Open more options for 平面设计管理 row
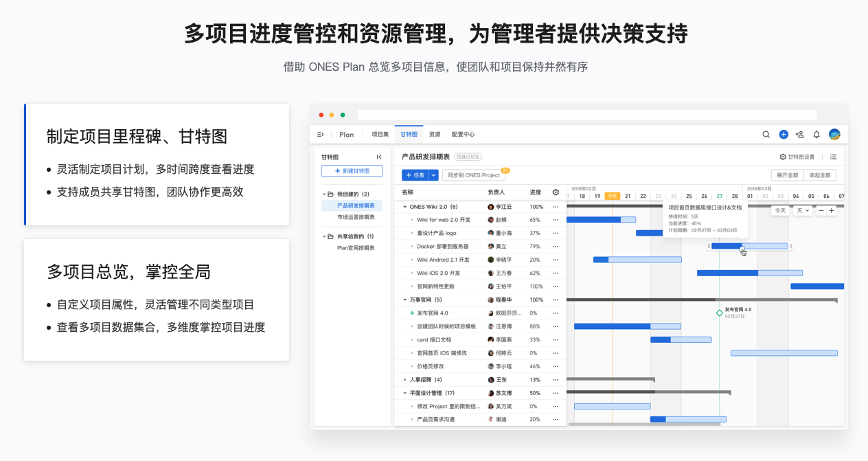 pyautogui.click(x=556, y=393)
